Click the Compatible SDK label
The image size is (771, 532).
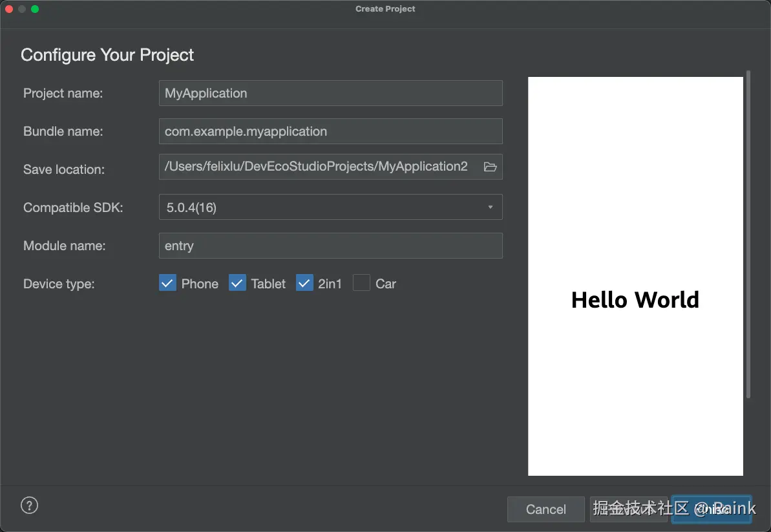click(x=73, y=207)
